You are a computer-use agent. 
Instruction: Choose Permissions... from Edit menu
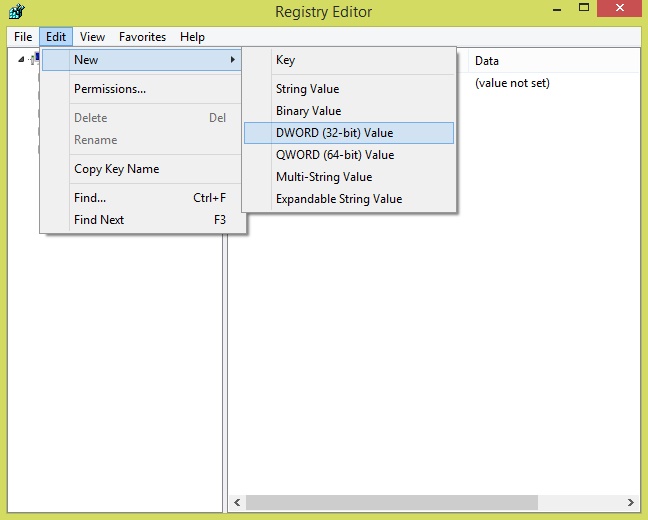coord(142,89)
